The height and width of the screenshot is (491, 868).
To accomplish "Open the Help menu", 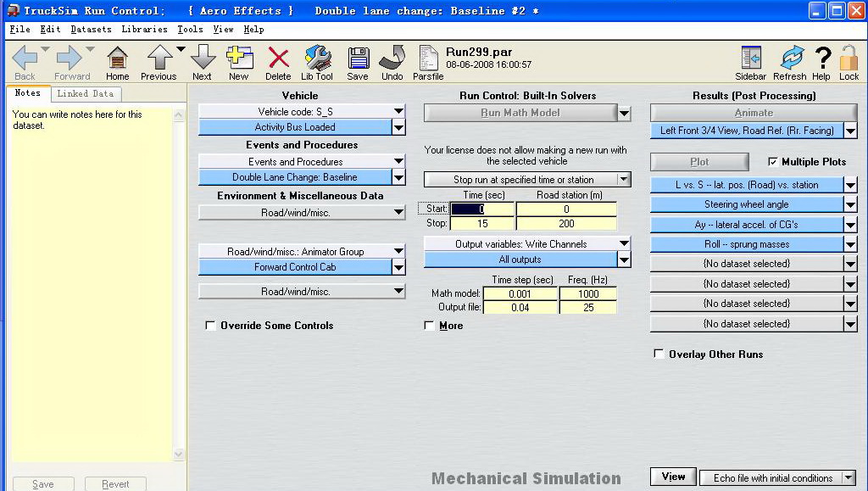I will (x=253, y=30).
